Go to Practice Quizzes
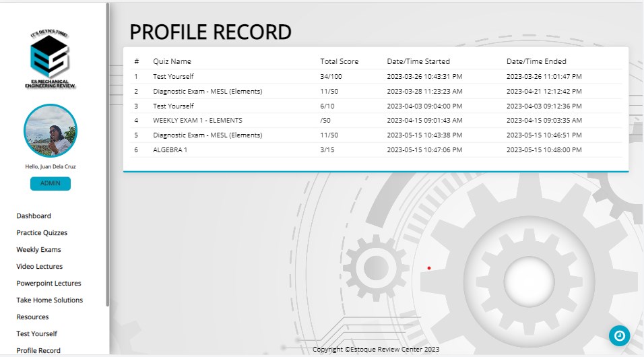The height and width of the screenshot is (357, 644). coord(42,232)
